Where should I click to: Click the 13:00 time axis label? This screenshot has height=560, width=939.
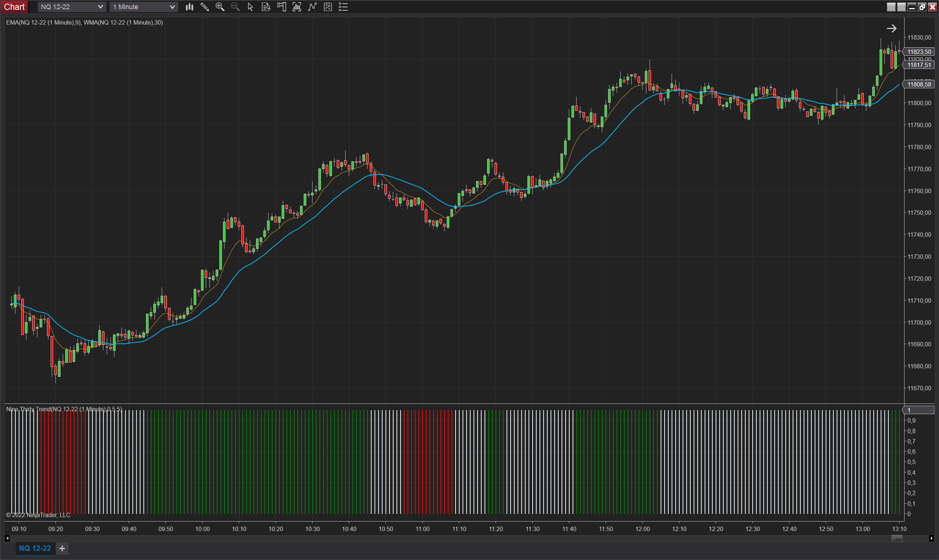863,529
